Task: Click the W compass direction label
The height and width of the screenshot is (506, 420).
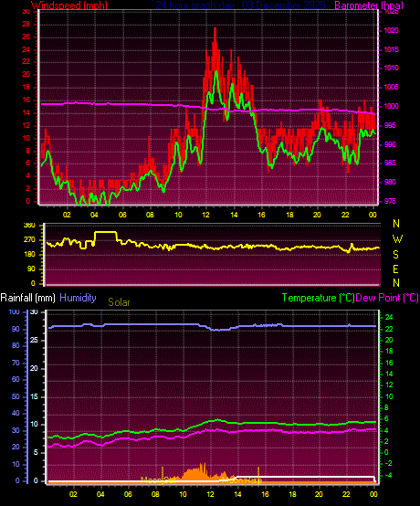Action: click(x=397, y=239)
